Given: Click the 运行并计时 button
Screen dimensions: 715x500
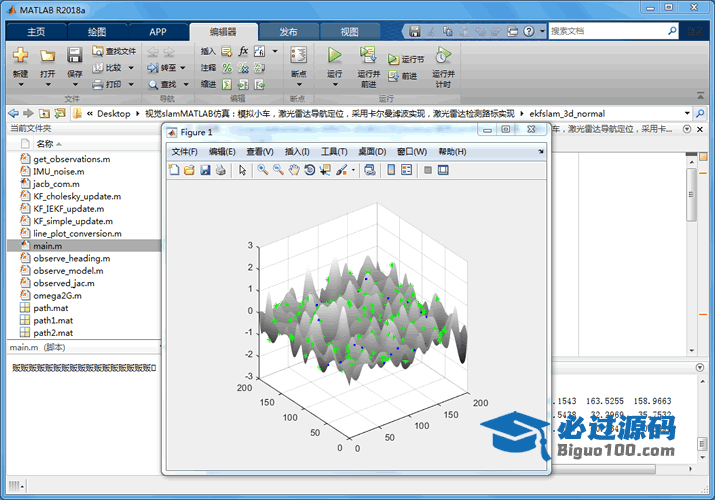Looking at the screenshot, I should [x=443, y=67].
